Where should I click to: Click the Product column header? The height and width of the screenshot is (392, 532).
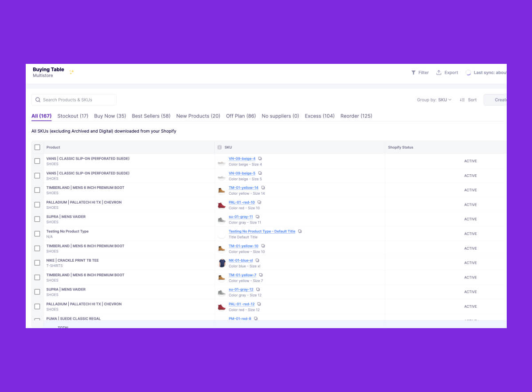coord(53,147)
